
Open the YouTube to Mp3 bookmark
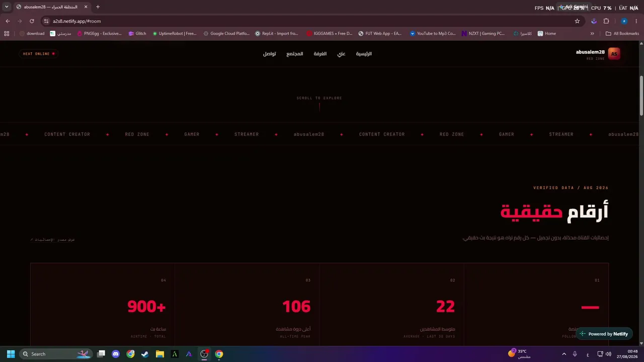coord(433,34)
